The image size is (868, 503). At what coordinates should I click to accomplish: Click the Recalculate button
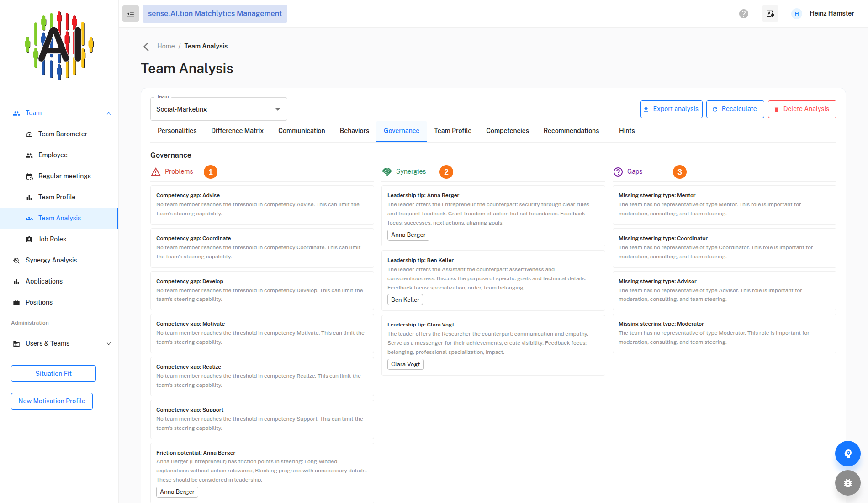click(x=735, y=109)
